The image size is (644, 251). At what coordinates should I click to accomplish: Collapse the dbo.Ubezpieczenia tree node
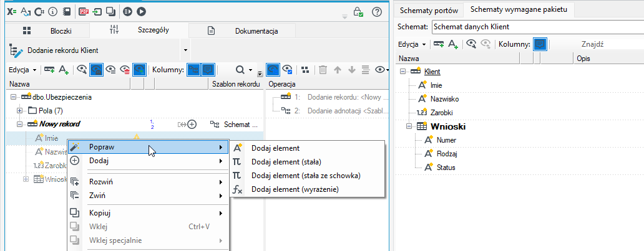13,97
